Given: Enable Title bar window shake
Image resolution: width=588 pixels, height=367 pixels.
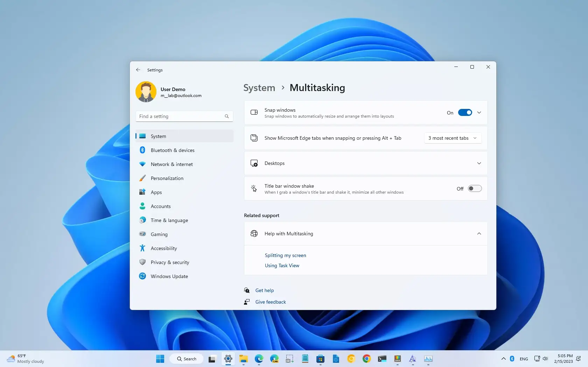Looking at the screenshot, I should point(475,188).
